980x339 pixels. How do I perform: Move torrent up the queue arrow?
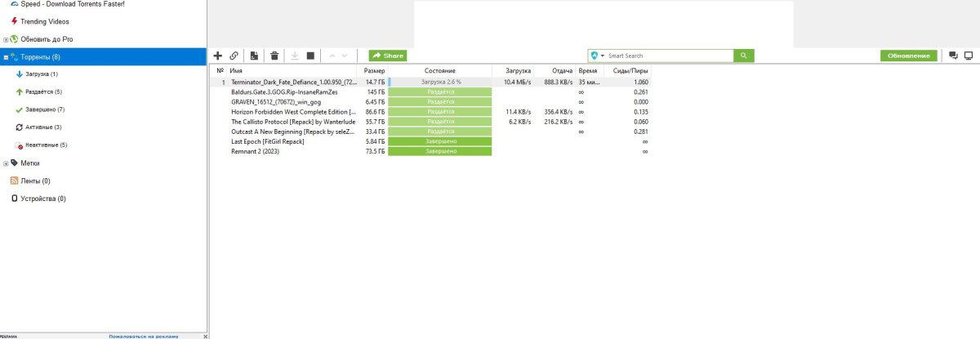pos(332,56)
